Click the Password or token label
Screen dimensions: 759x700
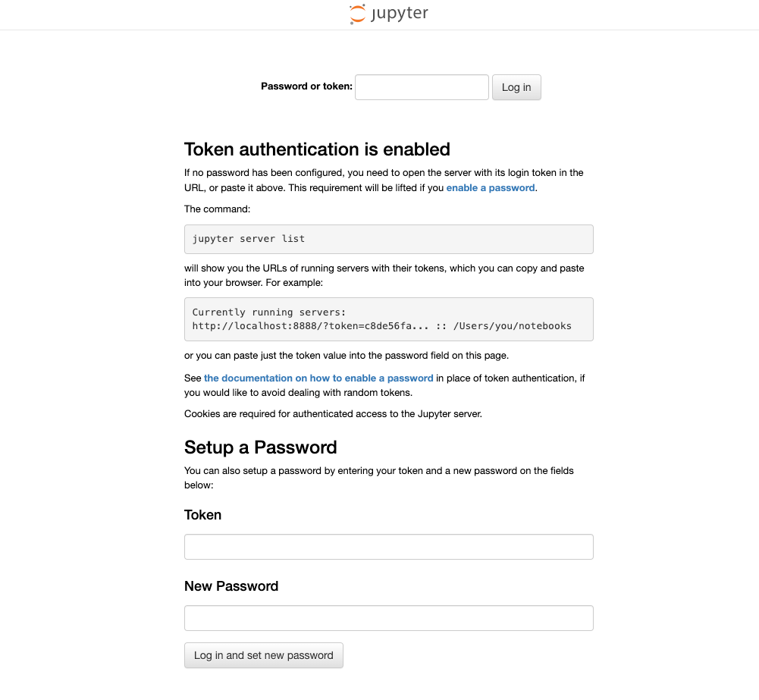(306, 86)
